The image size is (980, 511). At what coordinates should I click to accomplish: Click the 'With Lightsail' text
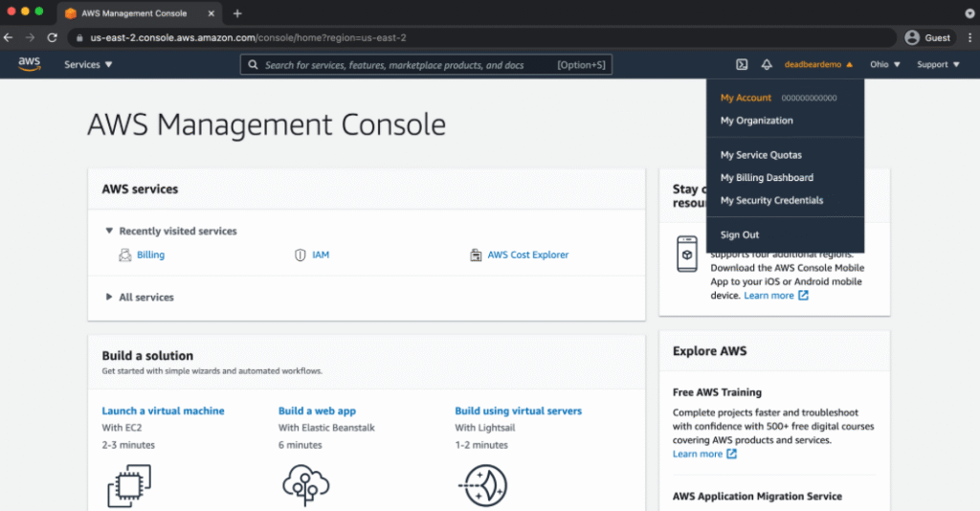[484, 428]
